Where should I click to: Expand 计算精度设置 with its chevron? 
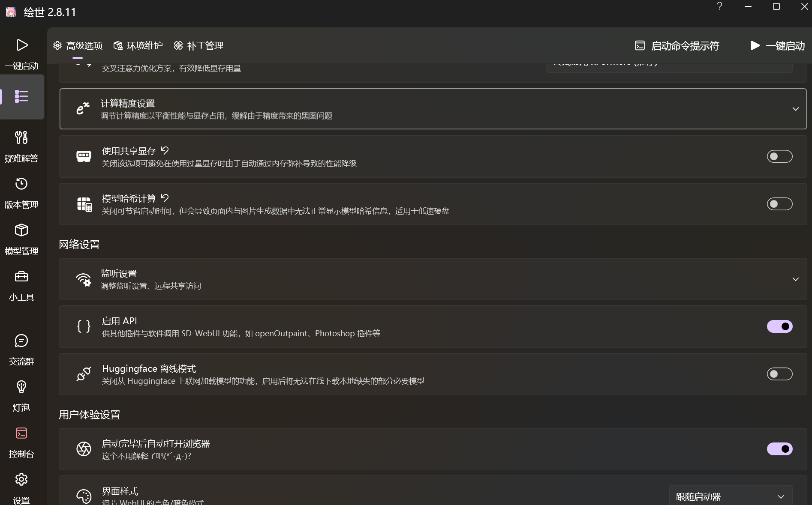795,109
